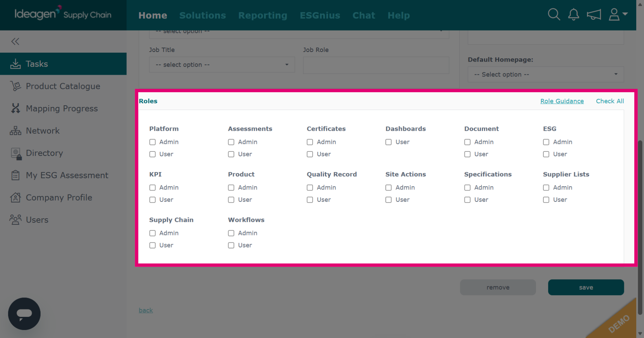This screenshot has width=644, height=338.
Task: Open the chat bubble widget
Action: coord(24,314)
